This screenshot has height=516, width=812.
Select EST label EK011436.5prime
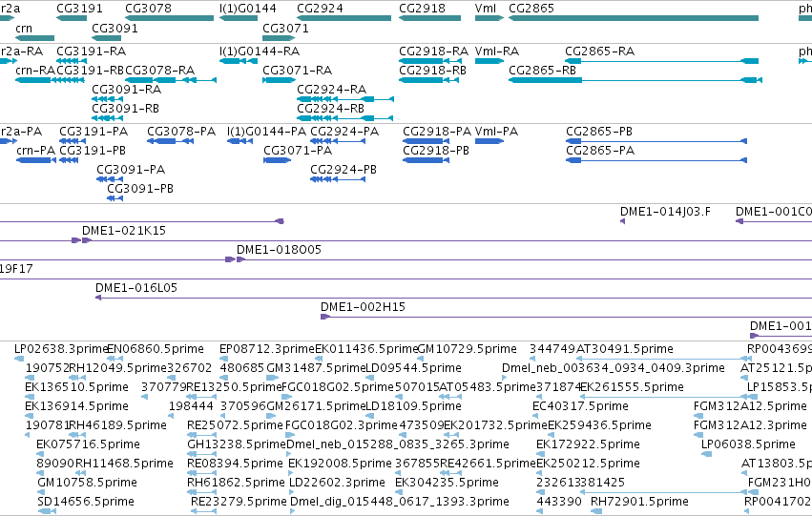pos(366,349)
